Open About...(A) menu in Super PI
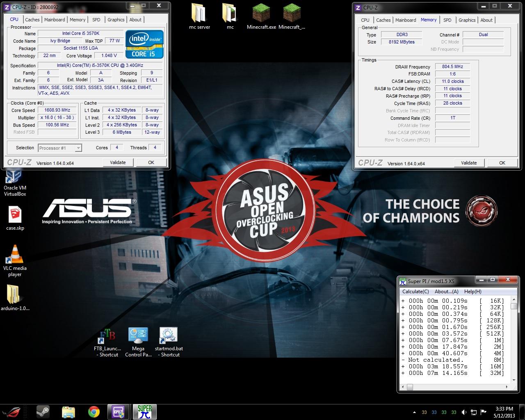525x420 pixels. [x=446, y=292]
